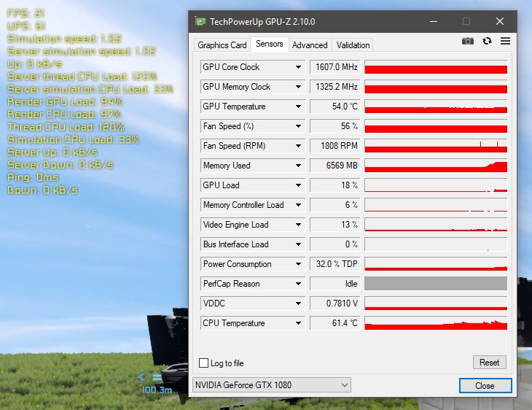Screen dimensions: 532x410
Task: Click the gray PerfCap Reason Idle bar
Action: 435,284
